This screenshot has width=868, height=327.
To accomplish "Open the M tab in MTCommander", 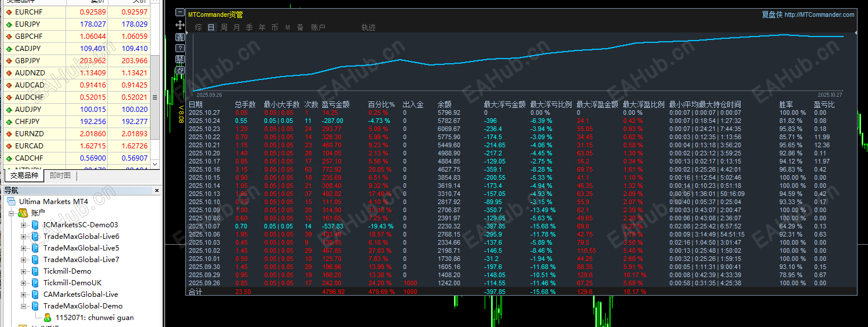I will (x=288, y=27).
